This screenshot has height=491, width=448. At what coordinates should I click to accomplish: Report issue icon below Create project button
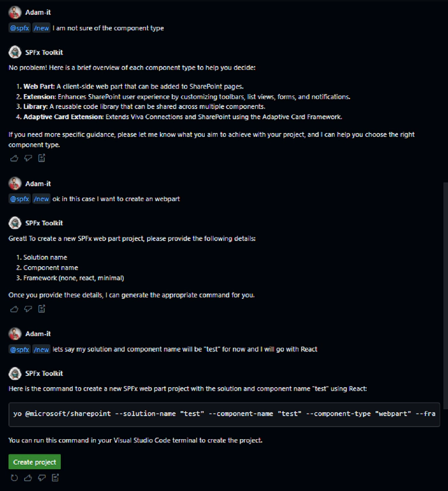point(55,478)
